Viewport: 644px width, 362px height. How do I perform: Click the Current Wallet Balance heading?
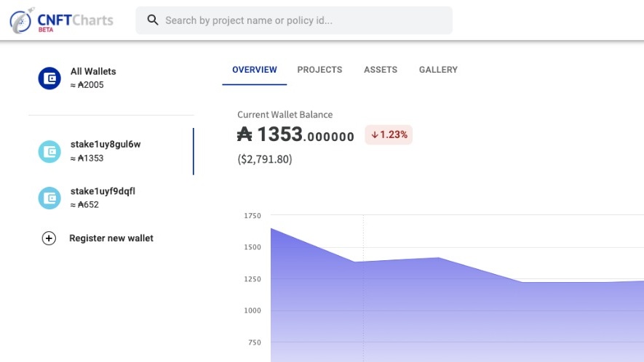(285, 115)
